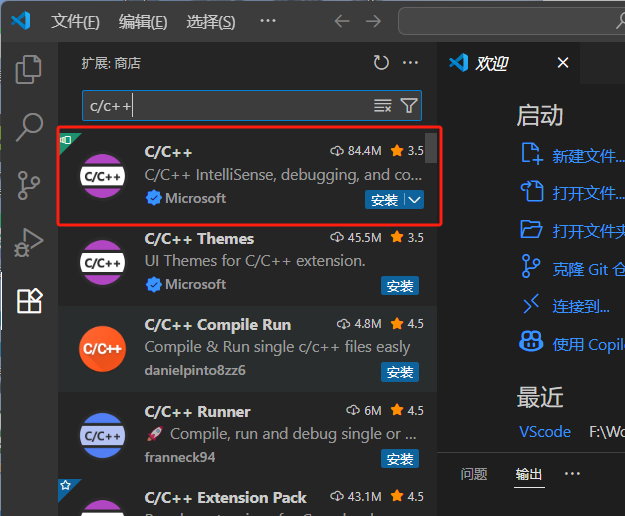The height and width of the screenshot is (516, 625).
Task: Click the VS Code logo in title bar
Action: pyautogui.click(x=21, y=21)
